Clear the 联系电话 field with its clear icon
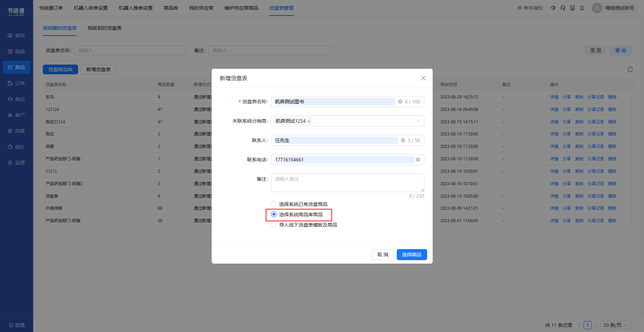This screenshot has width=644, height=332. click(418, 160)
